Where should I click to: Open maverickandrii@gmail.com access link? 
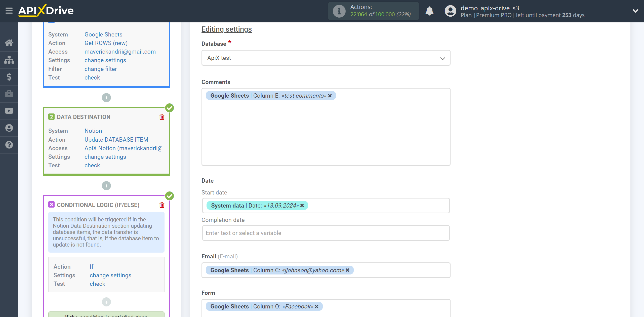click(120, 52)
